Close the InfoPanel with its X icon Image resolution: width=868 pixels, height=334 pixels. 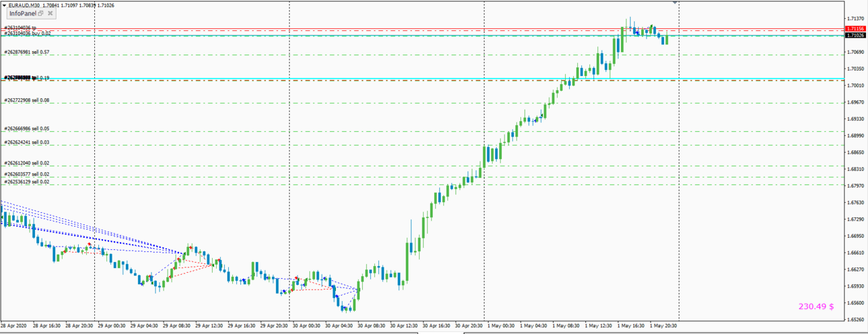(50, 13)
